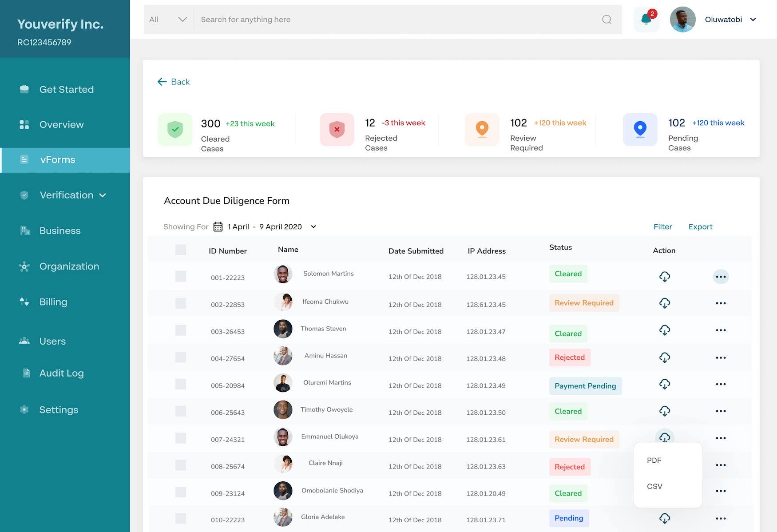The width and height of the screenshot is (777, 532).
Task: Click the download icon for Solomon Martins
Action: tap(665, 276)
